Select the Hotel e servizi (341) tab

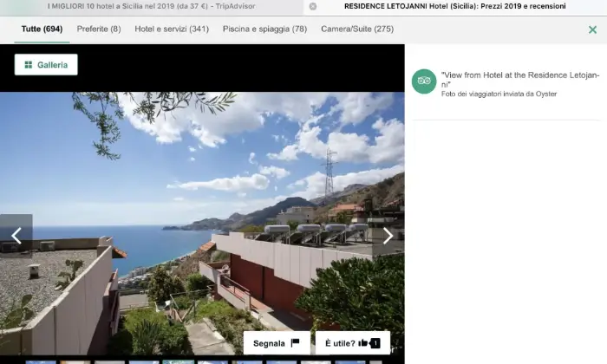172,29
